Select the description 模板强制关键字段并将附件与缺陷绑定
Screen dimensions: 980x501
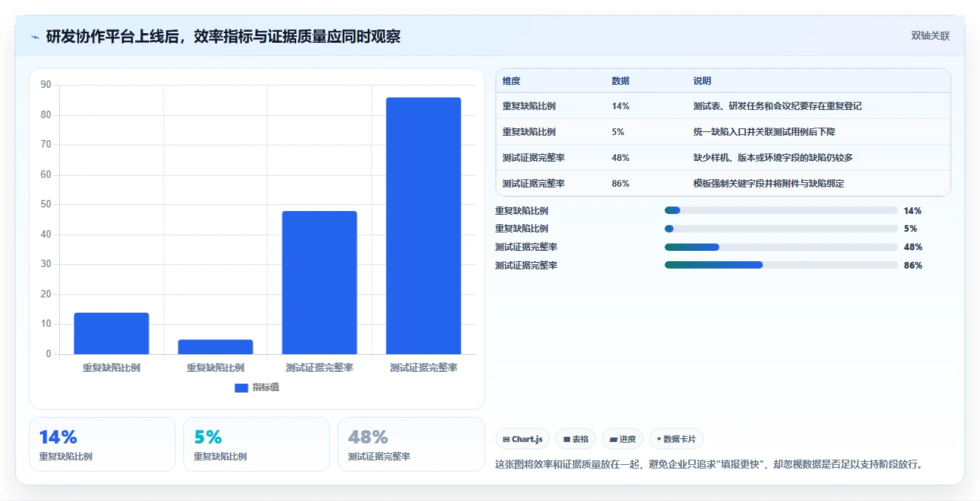[x=768, y=184]
